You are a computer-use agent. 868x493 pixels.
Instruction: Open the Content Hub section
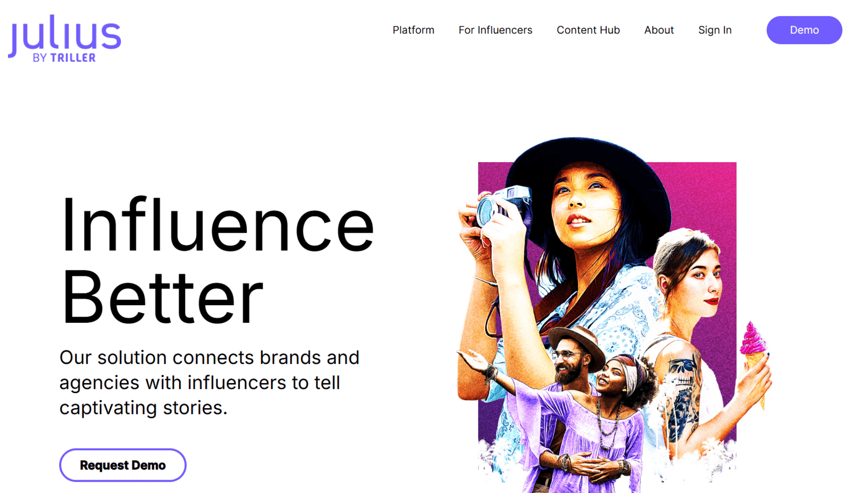point(588,30)
